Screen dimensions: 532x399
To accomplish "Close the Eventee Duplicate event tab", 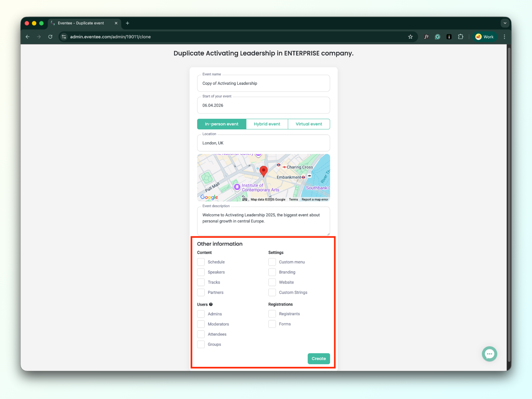I will pos(116,23).
